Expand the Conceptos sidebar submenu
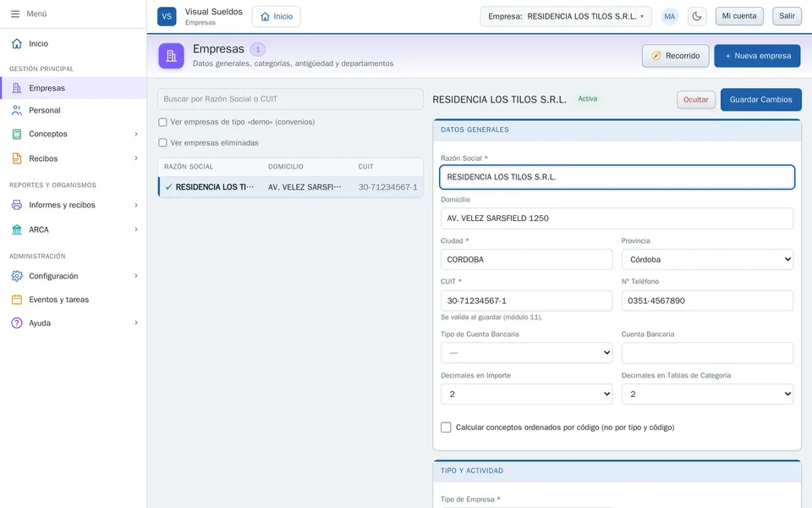The height and width of the screenshot is (508, 812). tap(74, 134)
